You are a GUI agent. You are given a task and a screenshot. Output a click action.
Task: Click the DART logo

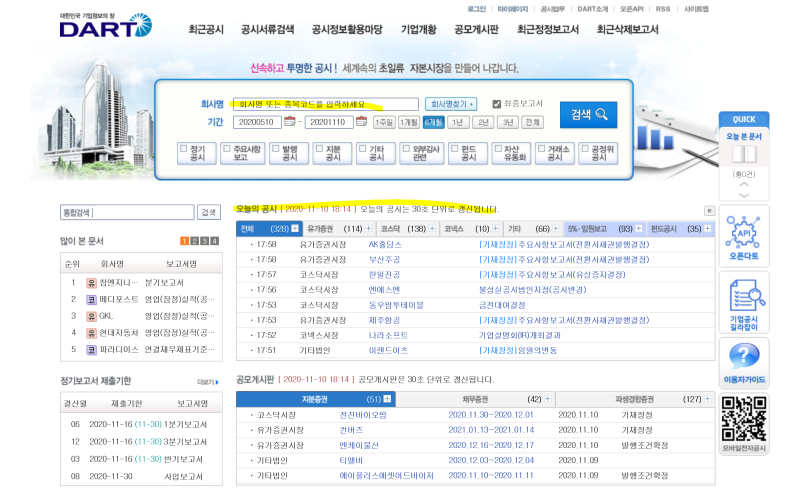click(x=106, y=26)
